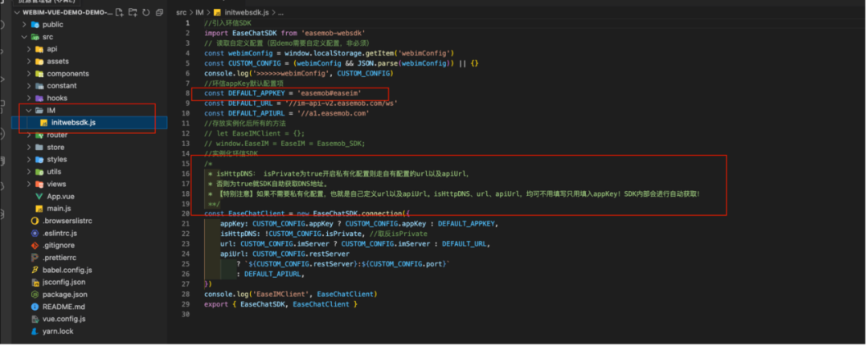
Task: Click the JS icon beside main.js
Action: [39, 209]
